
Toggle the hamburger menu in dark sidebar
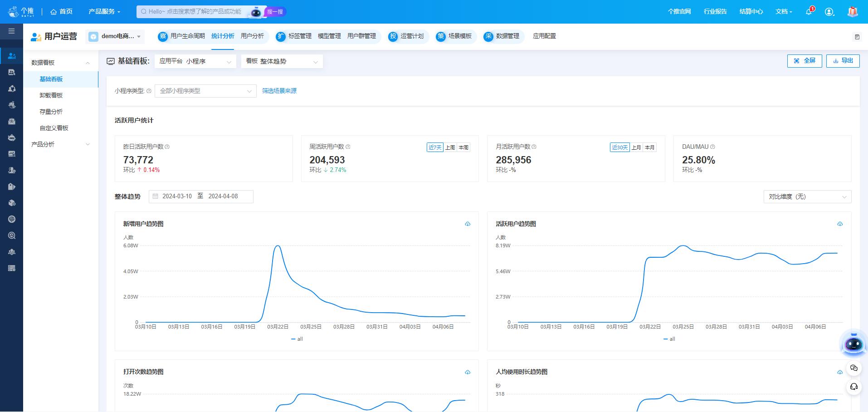click(11, 31)
